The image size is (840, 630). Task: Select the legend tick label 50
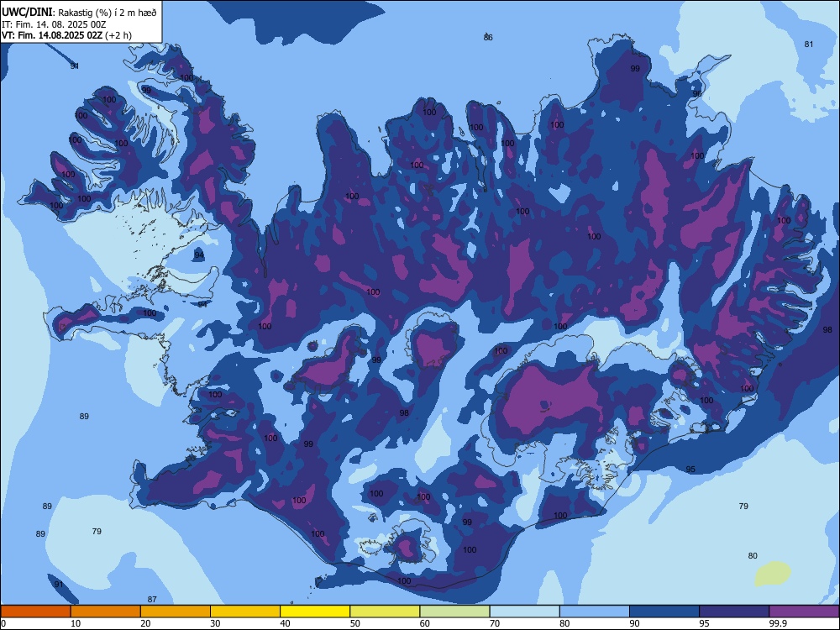(355, 623)
